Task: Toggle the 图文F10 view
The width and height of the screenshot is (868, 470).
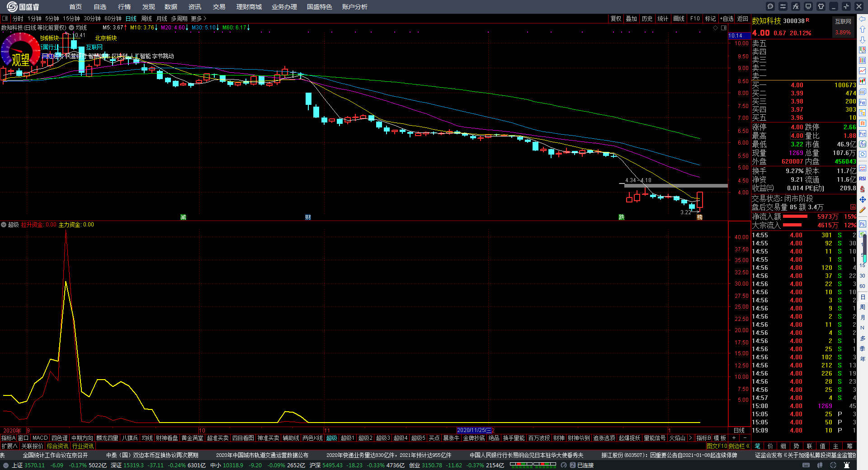Action: [717, 446]
